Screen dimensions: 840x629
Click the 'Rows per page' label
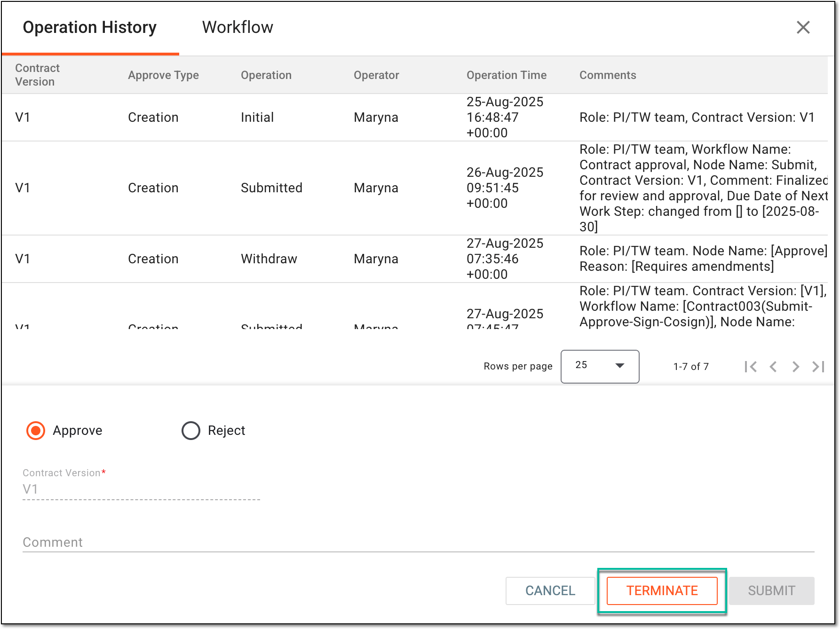click(x=518, y=366)
